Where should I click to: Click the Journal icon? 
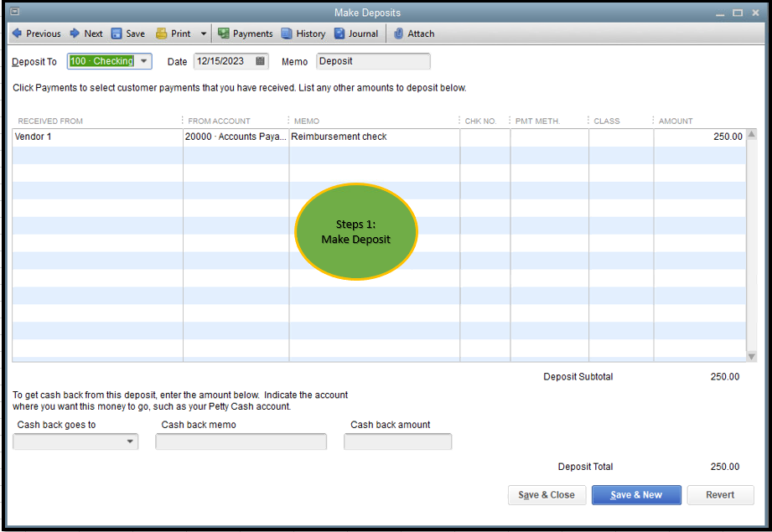coord(339,34)
